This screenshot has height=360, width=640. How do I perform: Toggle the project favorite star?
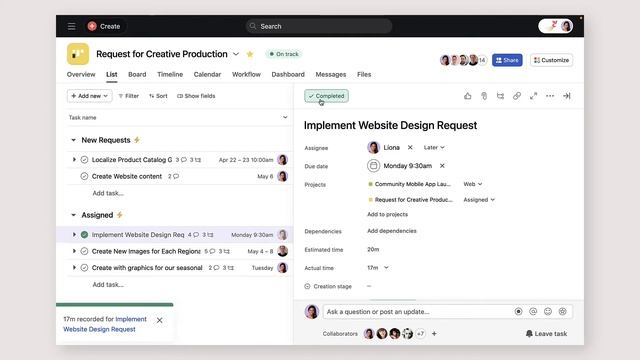(250, 54)
